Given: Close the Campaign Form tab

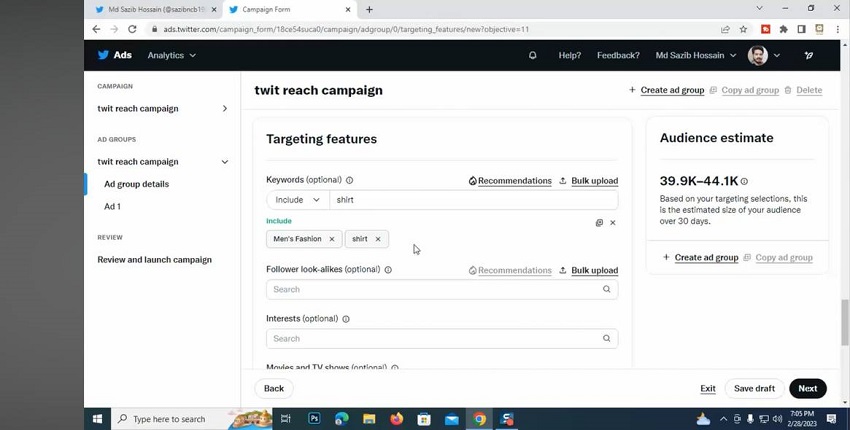Looking at the screenshot, I should click(x=348, y=10).
